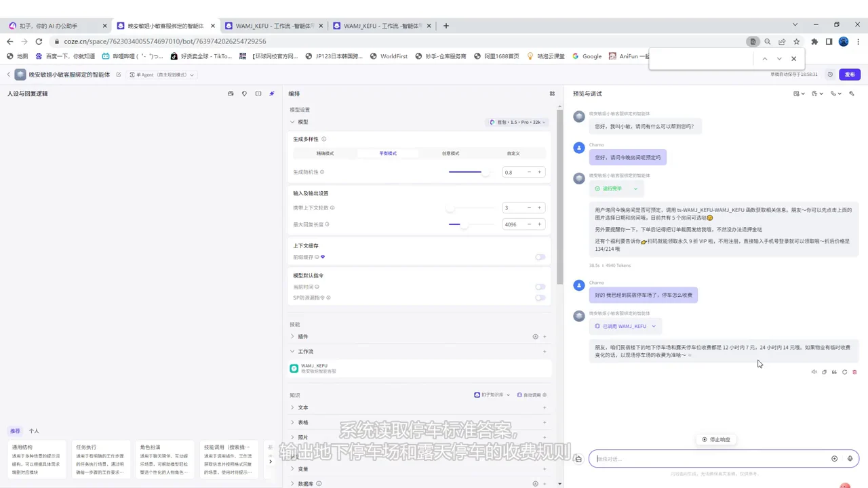The height and width of the screenshot is (488, 868).
Task: Open the task list dropdown in preview header
Action: click(x=799, y=94)
